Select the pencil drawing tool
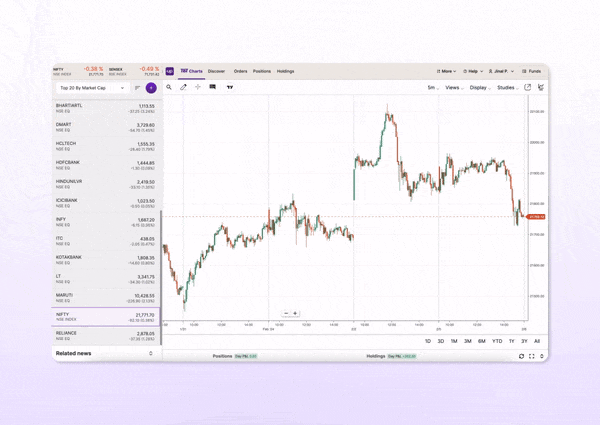Viewport: 600px width, 425px height. pyautogui.click(x=184, y=87)
